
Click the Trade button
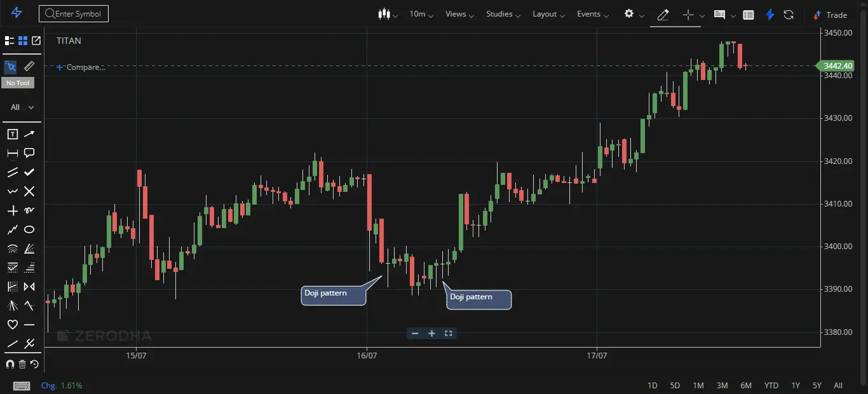[x=831, y=15]
